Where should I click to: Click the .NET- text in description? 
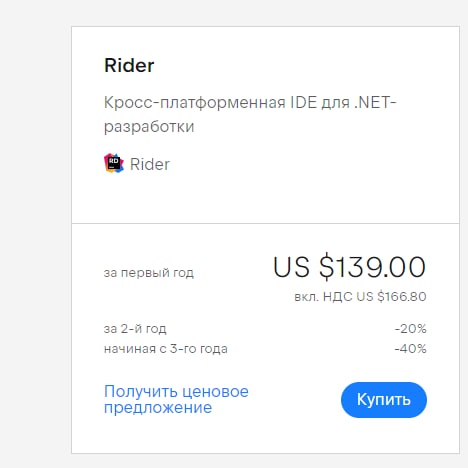click(x=375, y=102)
